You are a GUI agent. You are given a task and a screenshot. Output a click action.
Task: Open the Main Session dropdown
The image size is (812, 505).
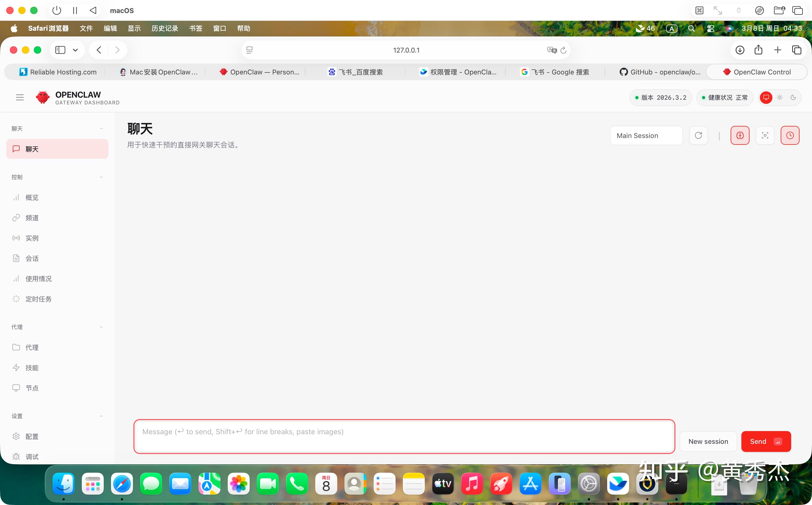click(646, 135)
